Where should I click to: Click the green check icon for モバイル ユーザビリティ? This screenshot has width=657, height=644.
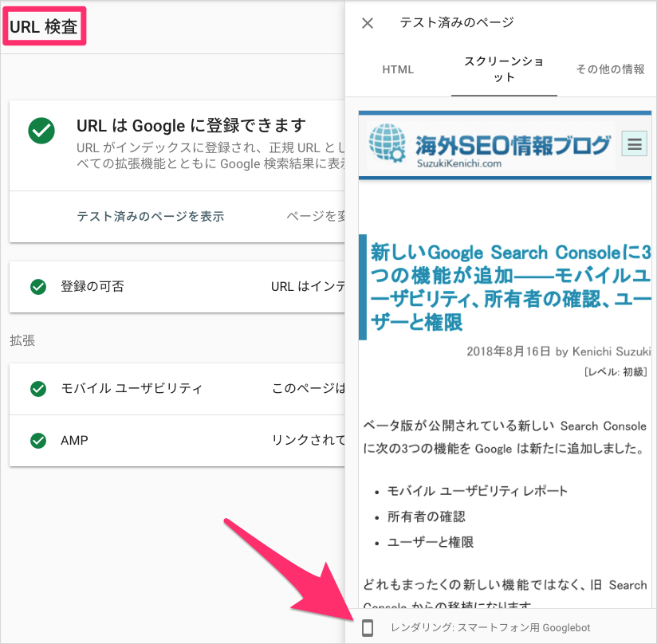tap(38, 389)
